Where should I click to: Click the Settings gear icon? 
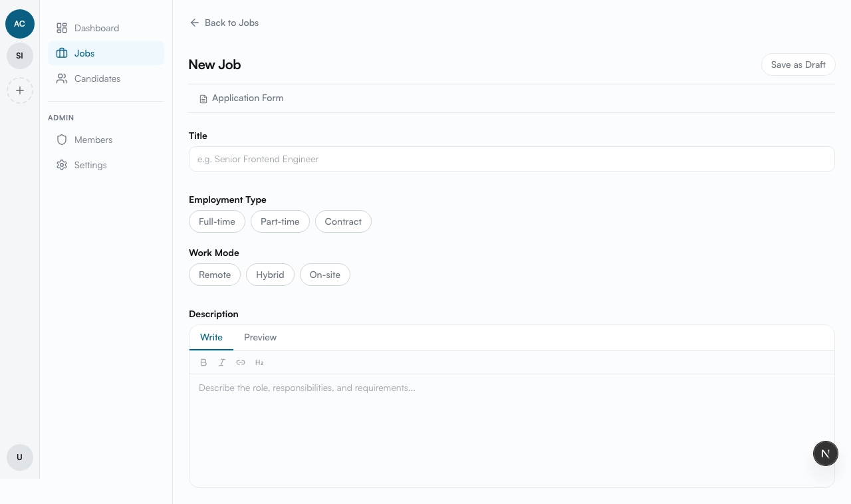pyautogui.click(x=62, y=165)
